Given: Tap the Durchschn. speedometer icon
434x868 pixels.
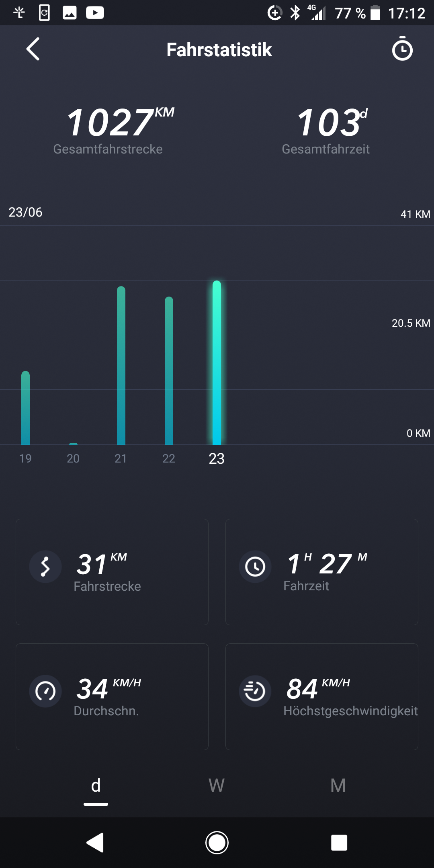Looking at the screenshot, I should point(45,691).
